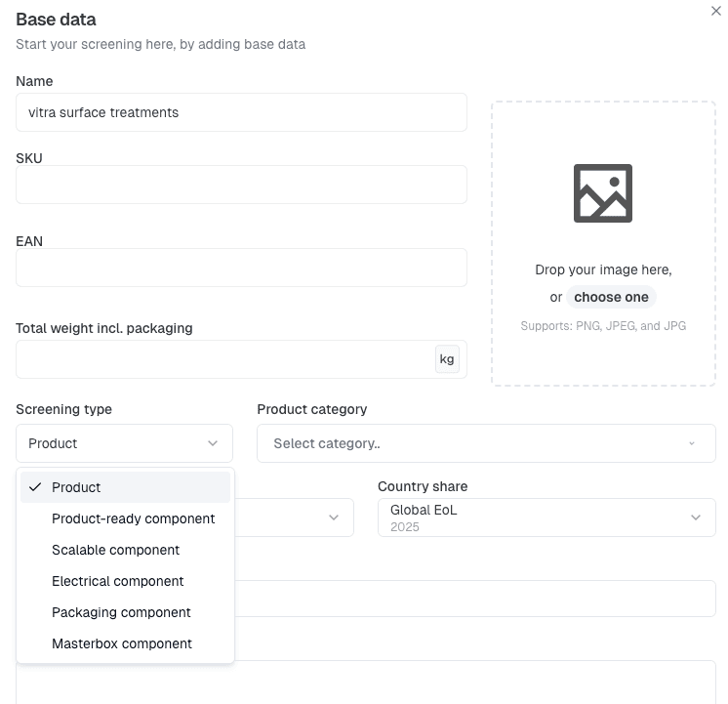Screen dimensions: 728x704
Task: Click the checkmark beside Product option
Action: (35, 487)
